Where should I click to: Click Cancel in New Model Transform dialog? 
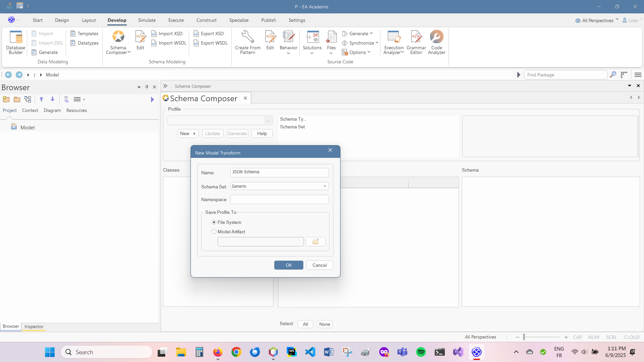(320, 265)
